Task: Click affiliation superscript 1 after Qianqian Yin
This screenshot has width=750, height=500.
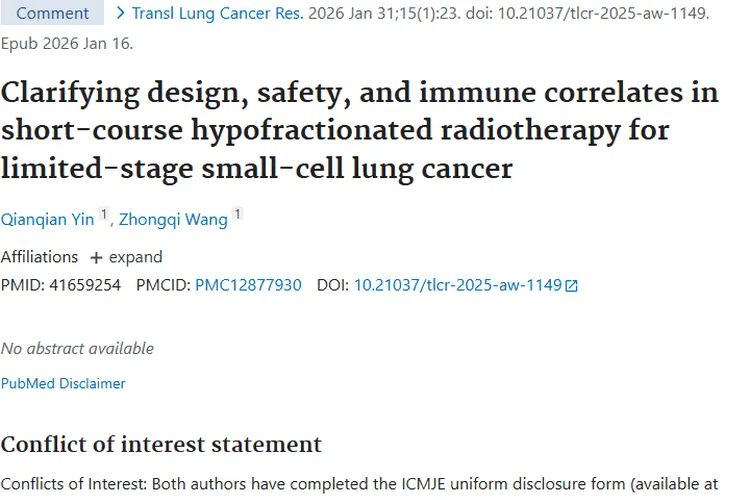Action: [103, 215]
